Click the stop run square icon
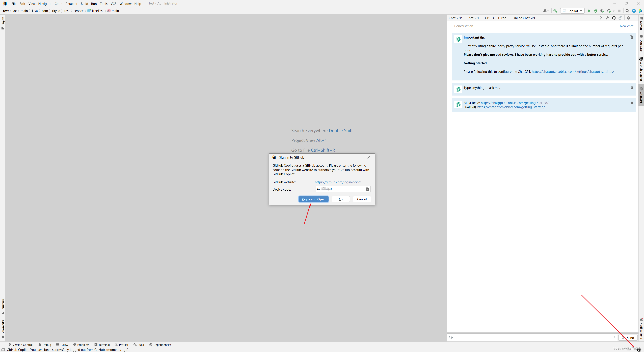The height and width of the screenshot is (352, 644). (x=619, y=11)
